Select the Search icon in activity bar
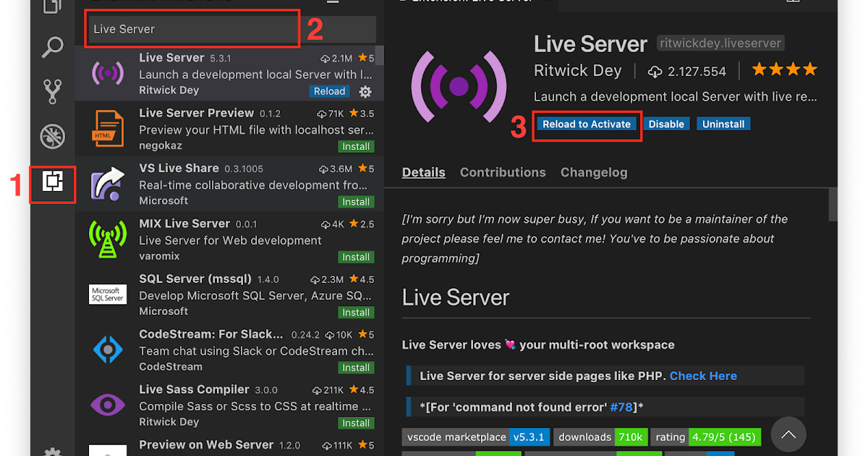Viewport: 868px width, 456px height. (51, 46)
